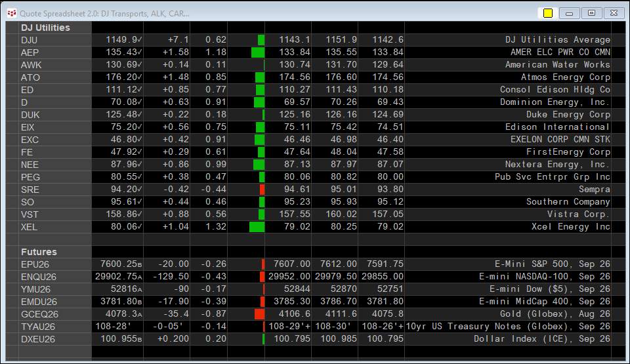Click the ENQU26 symbol cell
The width and height of the screenshot is (630, 364).
point(55,277)
